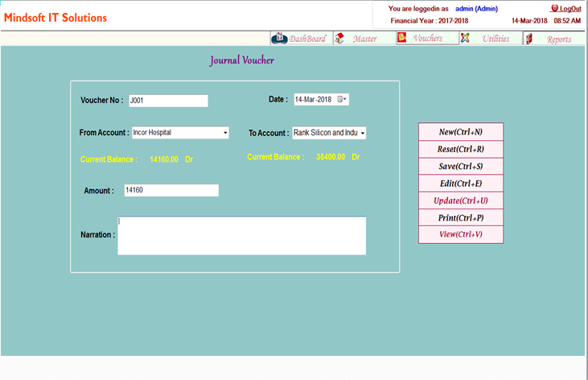
Task: Click the Reports menu icon
Action: (529, 39)
